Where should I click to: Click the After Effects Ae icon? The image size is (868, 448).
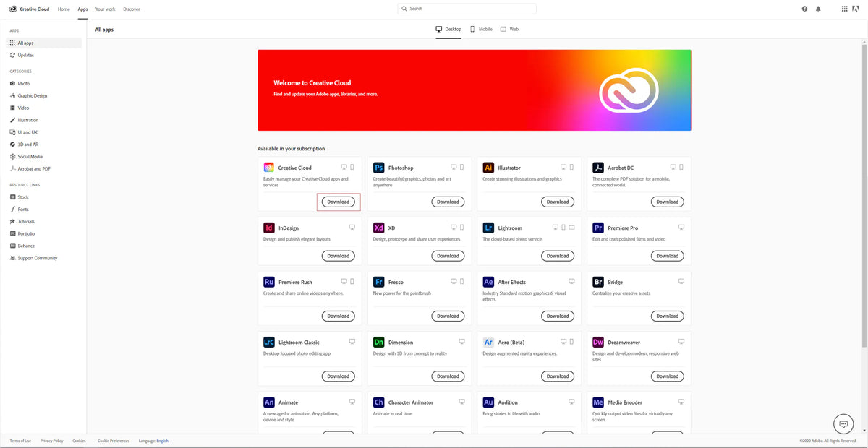pos(488,282)
